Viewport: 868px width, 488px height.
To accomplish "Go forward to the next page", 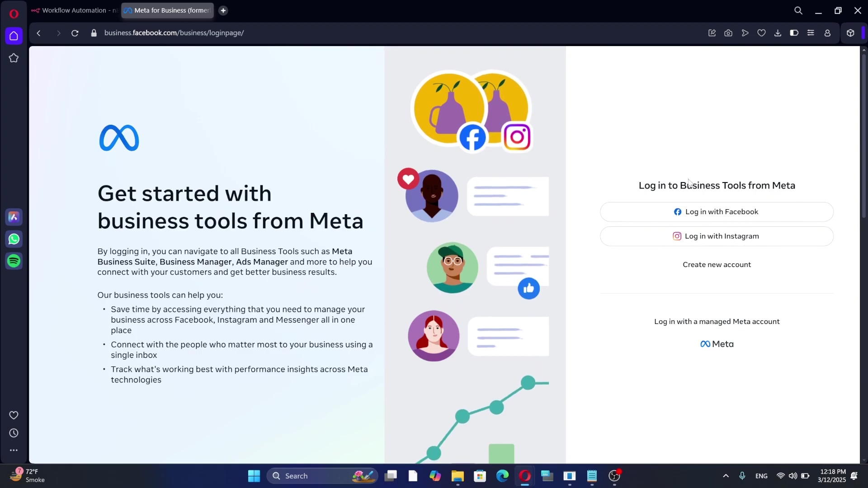I will click(58, 33).
